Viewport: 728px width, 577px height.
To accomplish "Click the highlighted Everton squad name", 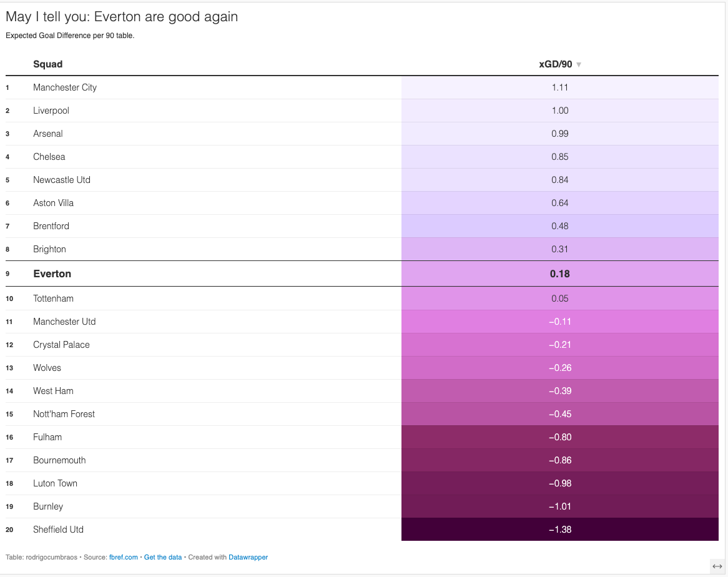I will [52, 274].
